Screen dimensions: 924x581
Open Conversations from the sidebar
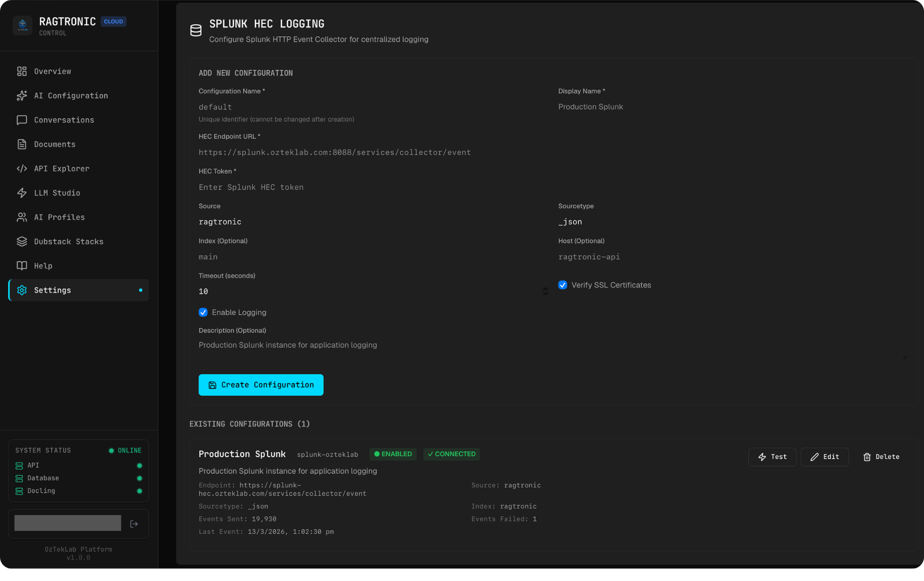click(x=22, y=120)
